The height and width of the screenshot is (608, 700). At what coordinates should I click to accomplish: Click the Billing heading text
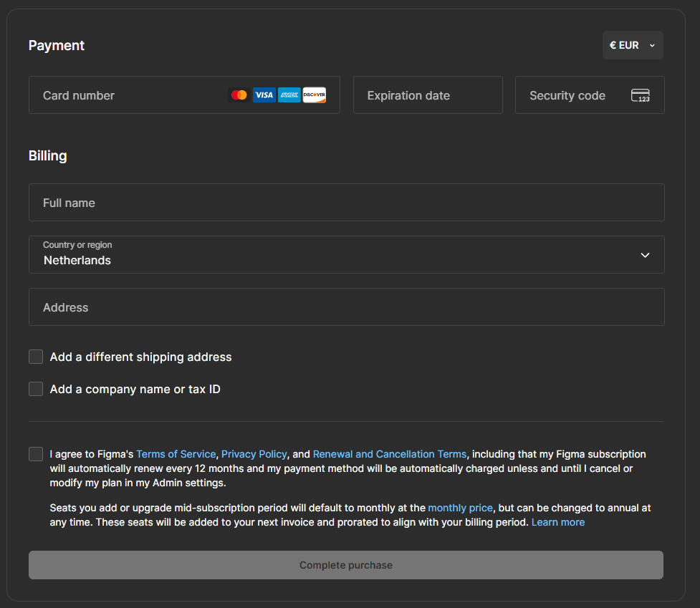48,155
